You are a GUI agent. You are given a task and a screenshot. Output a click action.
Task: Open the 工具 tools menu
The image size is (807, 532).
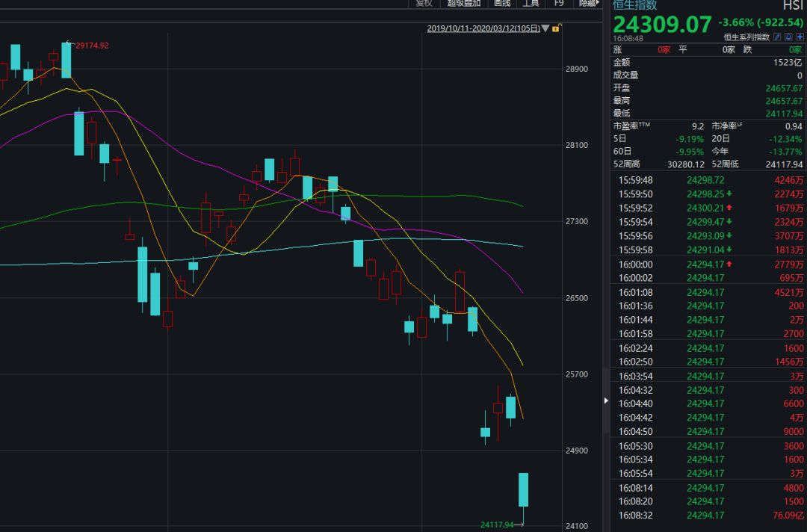point(531,3)
